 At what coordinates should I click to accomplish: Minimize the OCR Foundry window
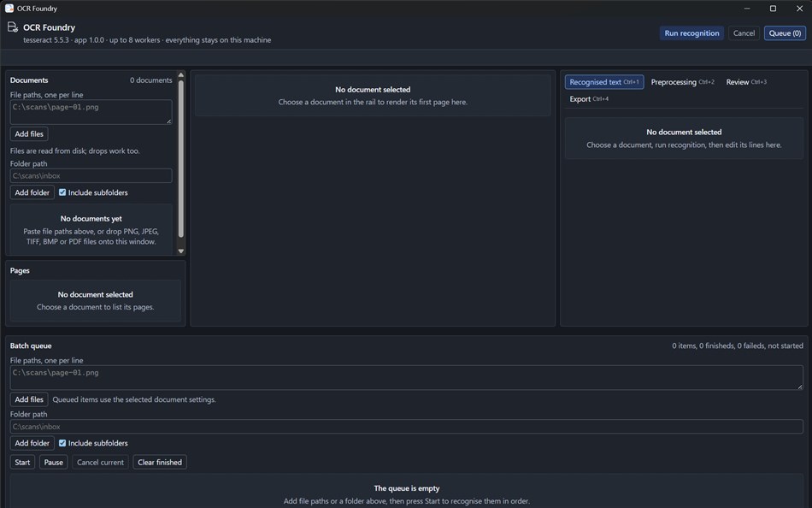(x=747, y=9)
